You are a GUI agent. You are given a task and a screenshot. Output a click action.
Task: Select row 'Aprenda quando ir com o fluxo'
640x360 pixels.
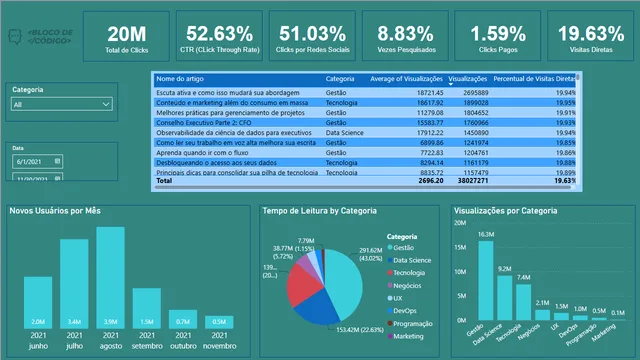365,153
